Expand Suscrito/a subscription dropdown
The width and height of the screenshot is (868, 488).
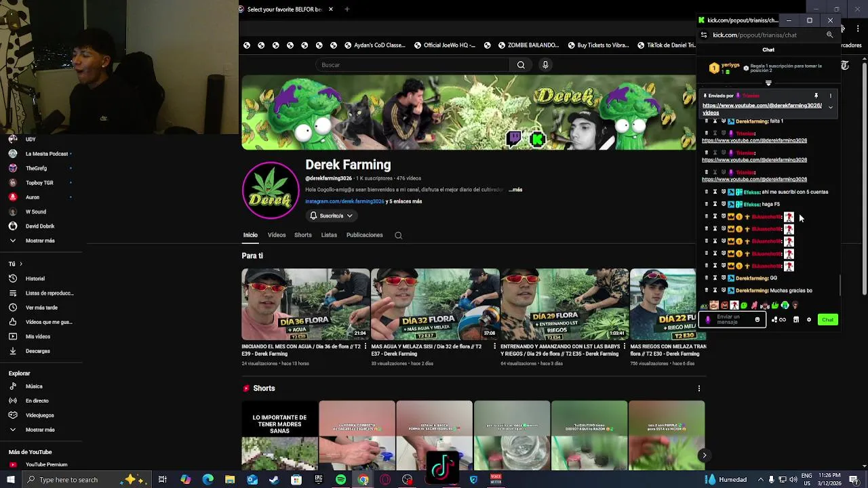331,216
